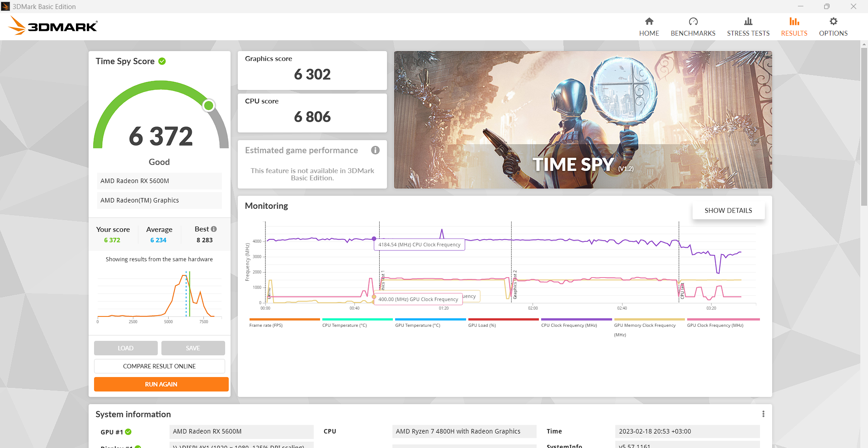Open the System information three-dot menu
The image size is (868, 448).
pos(763,414)
